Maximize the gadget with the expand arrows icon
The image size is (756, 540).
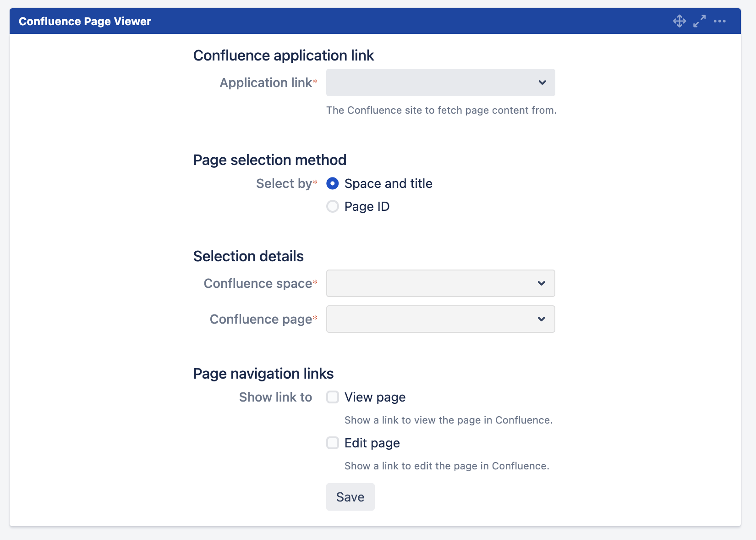click(x=700, y=21)
